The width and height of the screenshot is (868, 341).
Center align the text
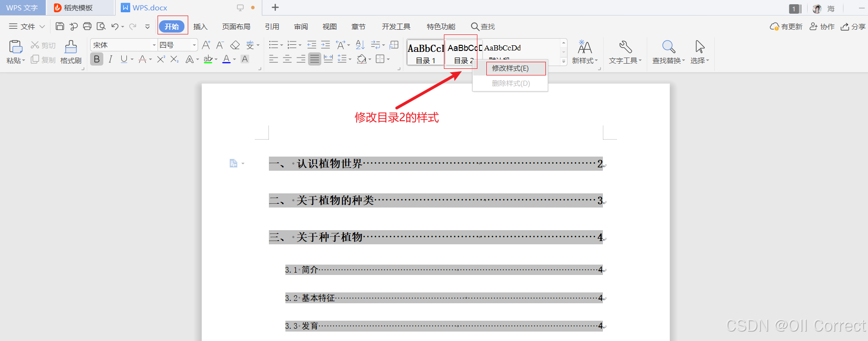pos(287,59)
